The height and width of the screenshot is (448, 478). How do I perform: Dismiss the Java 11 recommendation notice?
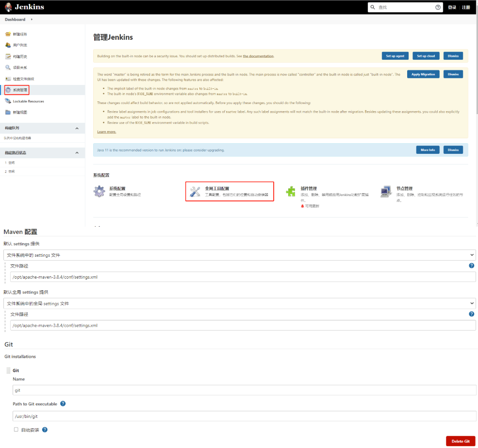tap(453, 150)
